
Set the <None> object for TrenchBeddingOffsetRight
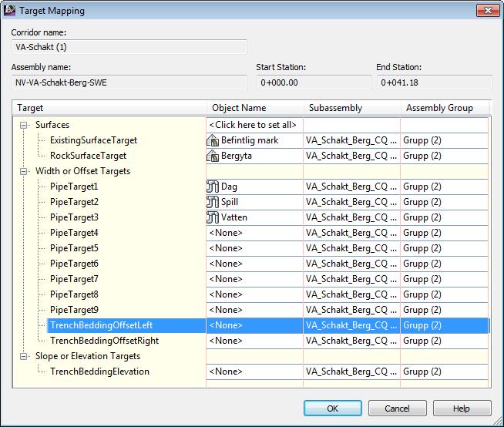(x=254, y=341)
